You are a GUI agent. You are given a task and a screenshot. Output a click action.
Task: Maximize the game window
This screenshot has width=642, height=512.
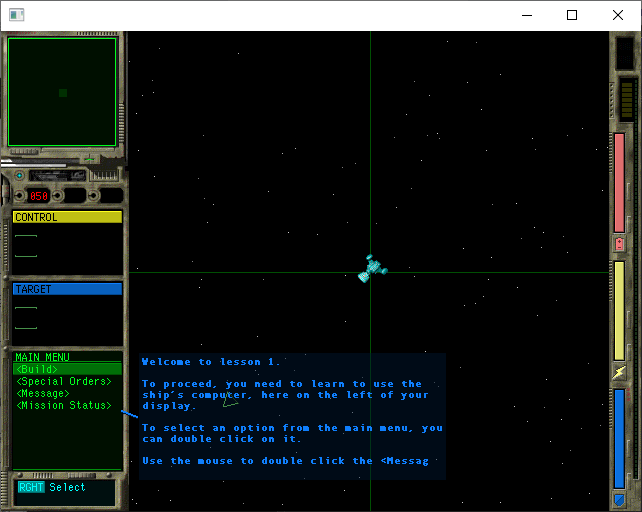(x=572, y=15)
